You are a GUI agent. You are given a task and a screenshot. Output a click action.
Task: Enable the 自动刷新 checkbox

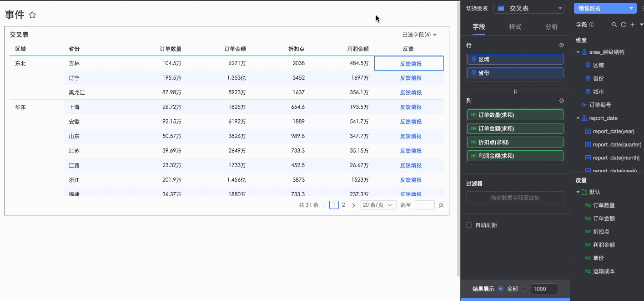click(469, 225)
